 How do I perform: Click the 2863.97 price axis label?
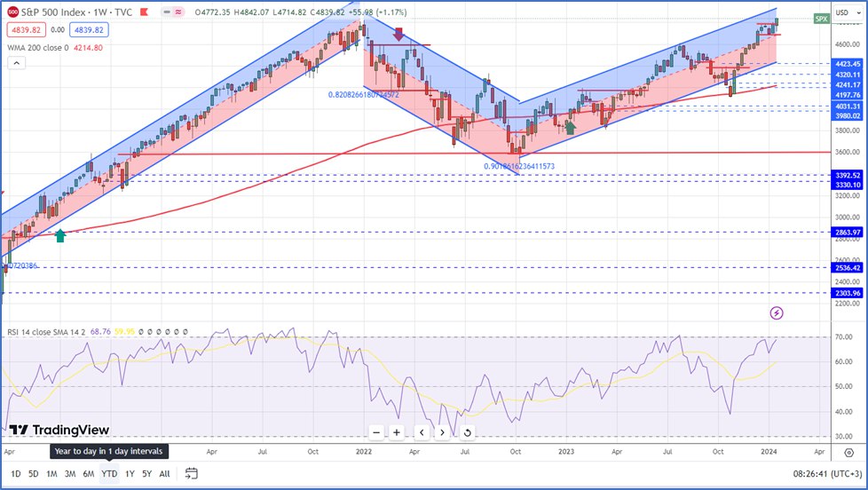[848, 232]
